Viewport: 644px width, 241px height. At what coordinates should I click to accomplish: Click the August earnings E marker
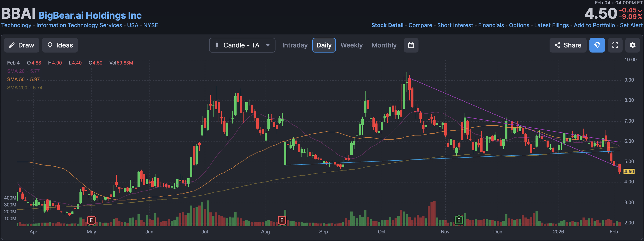point(282,220)
